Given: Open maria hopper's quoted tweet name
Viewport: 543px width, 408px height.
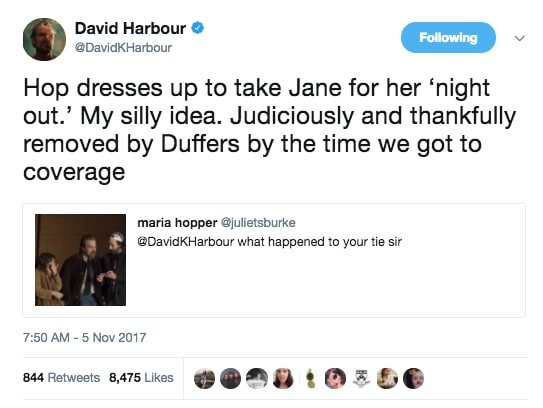Looking at the screenshot, I should coord(177,223).
